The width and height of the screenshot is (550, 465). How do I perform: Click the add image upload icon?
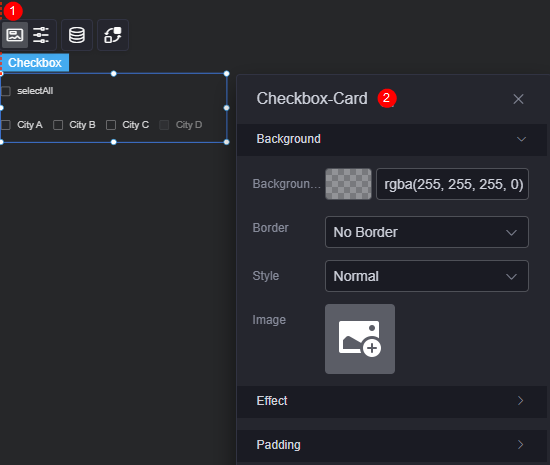tap(360, 339)
